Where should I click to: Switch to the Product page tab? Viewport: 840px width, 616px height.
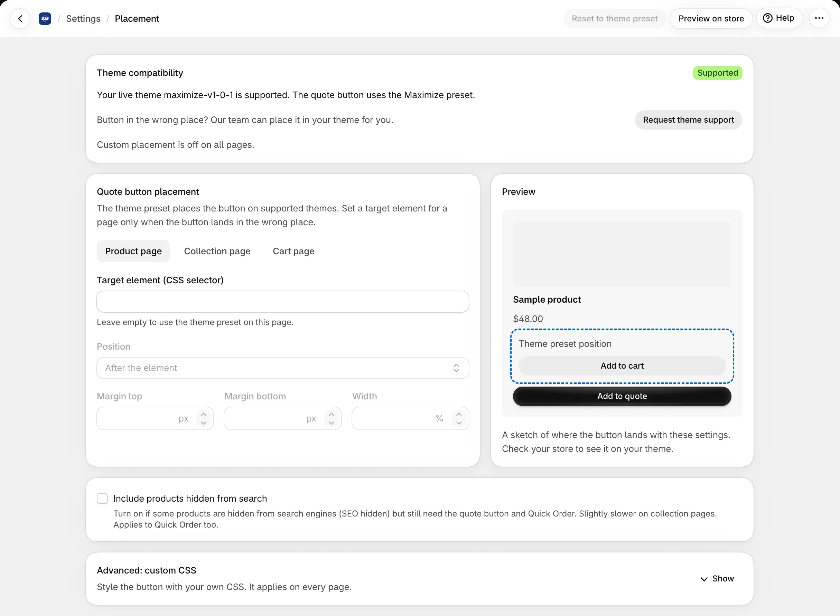click(133, 251)
